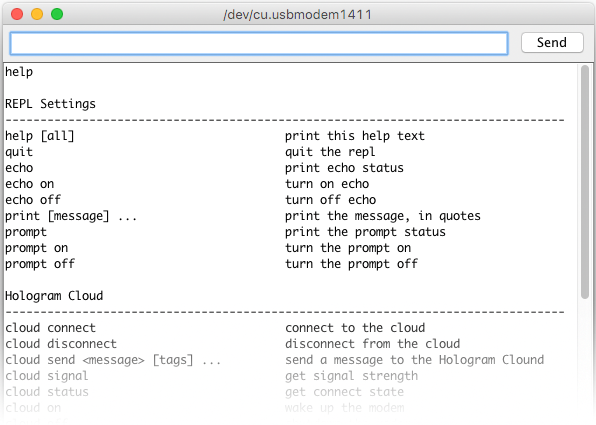
Task: Click the 'prompt on' command text
Action: (36, 248)
